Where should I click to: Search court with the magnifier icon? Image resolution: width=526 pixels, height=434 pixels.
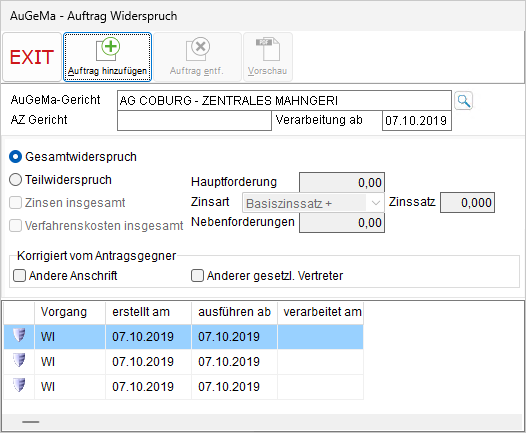tap(463, 101)
